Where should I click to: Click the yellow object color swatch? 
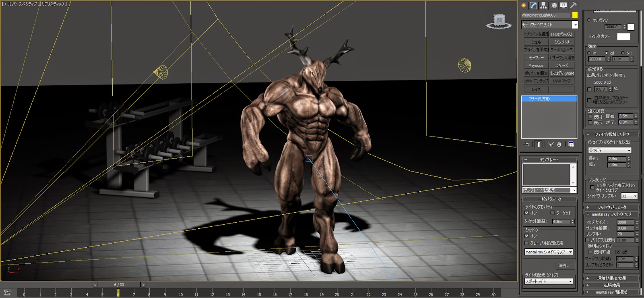click(x=575, y=15)
